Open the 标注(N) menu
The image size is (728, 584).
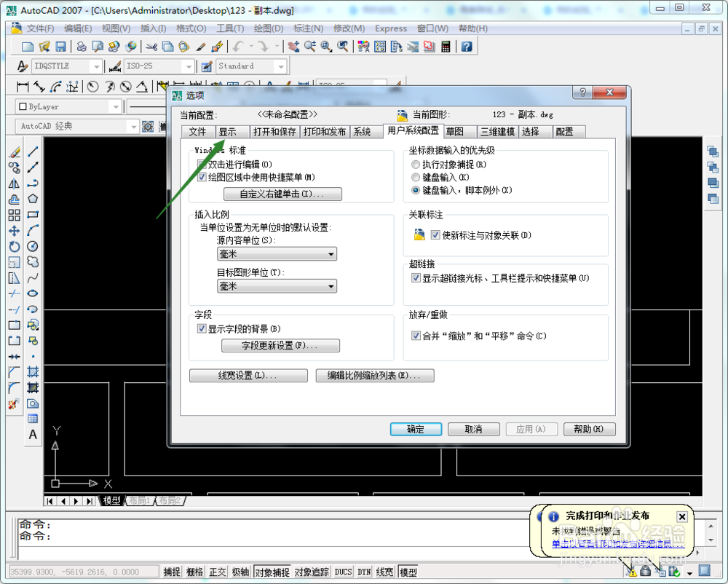tap(309, 28)
